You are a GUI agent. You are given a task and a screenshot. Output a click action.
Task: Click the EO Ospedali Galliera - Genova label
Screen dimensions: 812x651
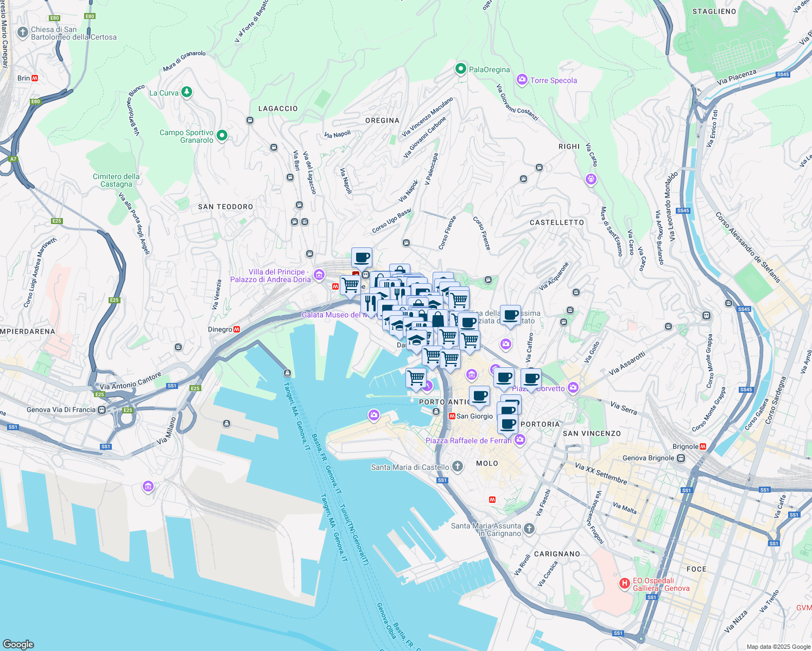(x=661, y=584)
